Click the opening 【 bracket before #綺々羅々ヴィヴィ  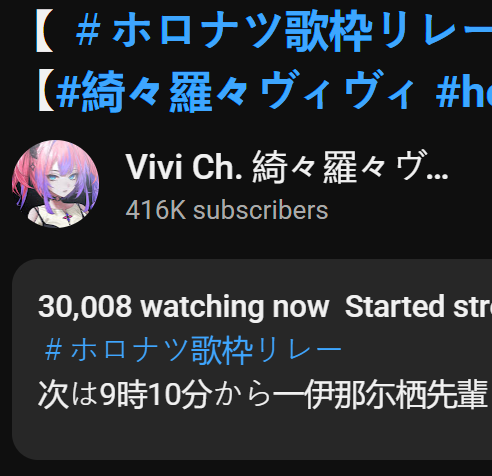point(46,92)
